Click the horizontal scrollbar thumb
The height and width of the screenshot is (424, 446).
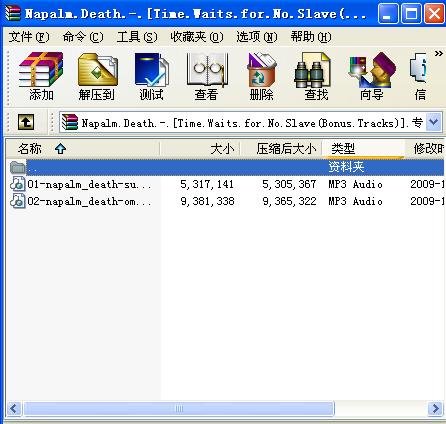(x=179, y=408)
